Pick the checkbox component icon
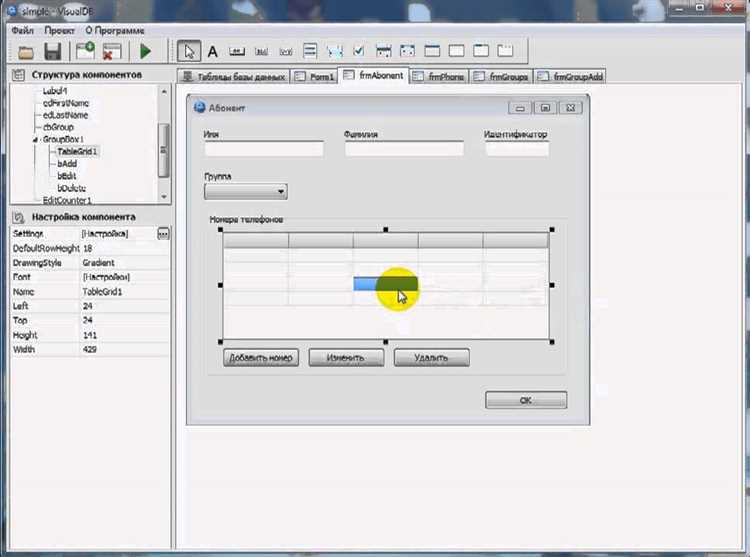This screenshot has height=557, width=750. [x=359, y=51]
